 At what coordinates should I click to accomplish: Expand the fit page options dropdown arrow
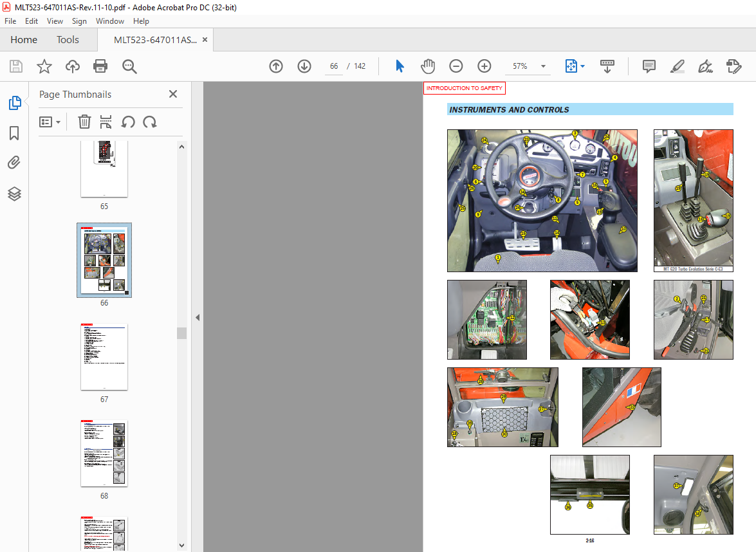(582, 66)
